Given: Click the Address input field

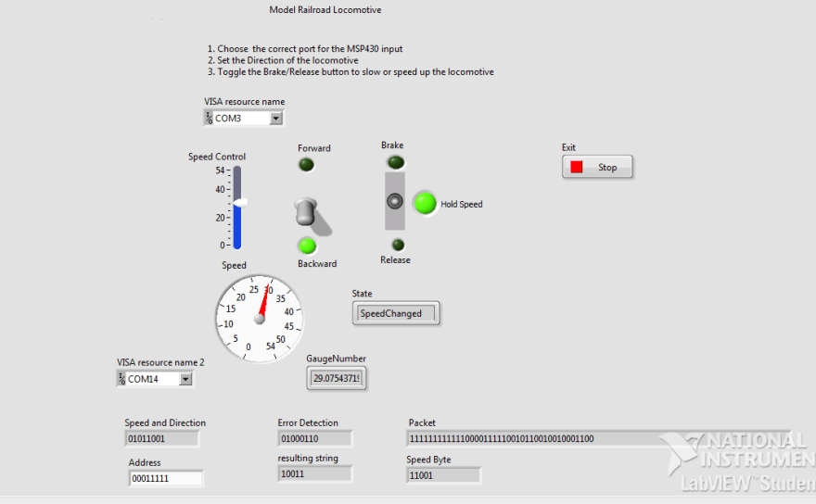Looking at the screenshot, I should [x=166, y=478].
